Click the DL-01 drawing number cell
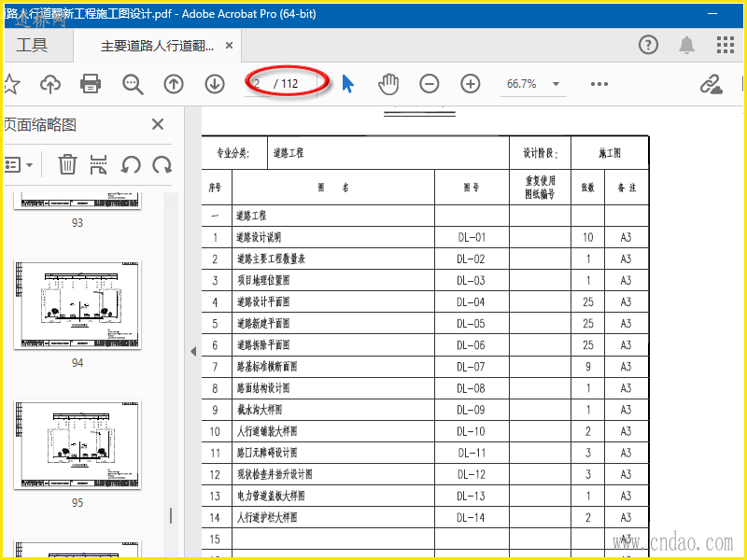This screenshot has width=747, height=560. pos(472,237)
